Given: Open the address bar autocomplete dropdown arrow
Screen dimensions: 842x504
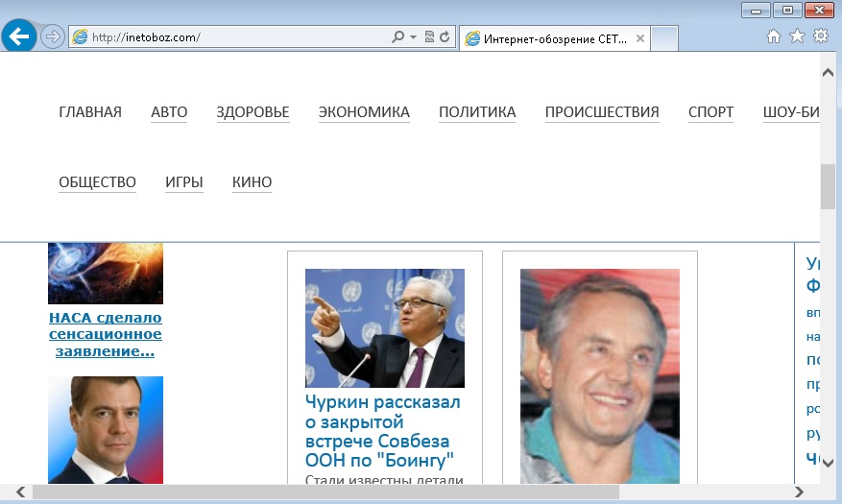Looking at the screenshot, I should 413,37.
